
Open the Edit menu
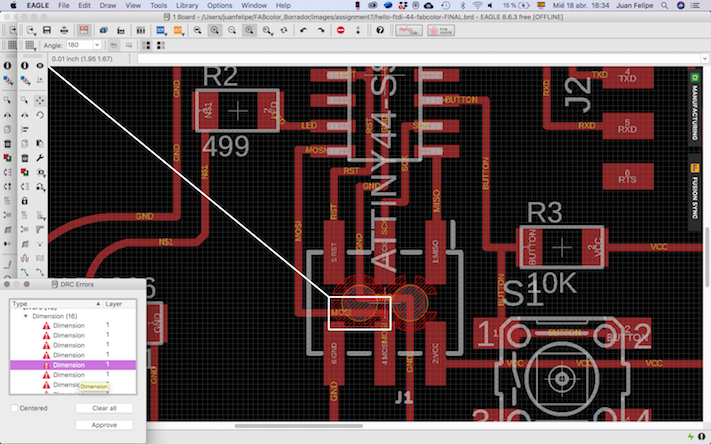pyautogui.click(x=84, y=5)
